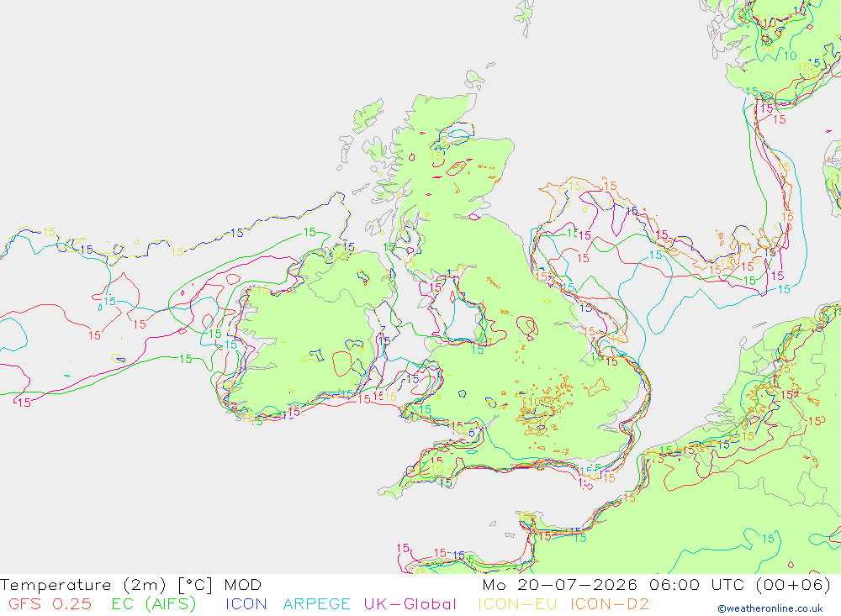Click the 'Temperature (2m) [°C] MOD' title
Screen dimensions: 841x616
tap(131, 584)
